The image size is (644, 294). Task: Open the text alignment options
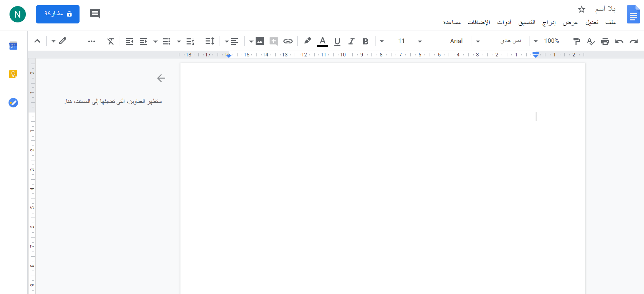(x=234, y=41)
